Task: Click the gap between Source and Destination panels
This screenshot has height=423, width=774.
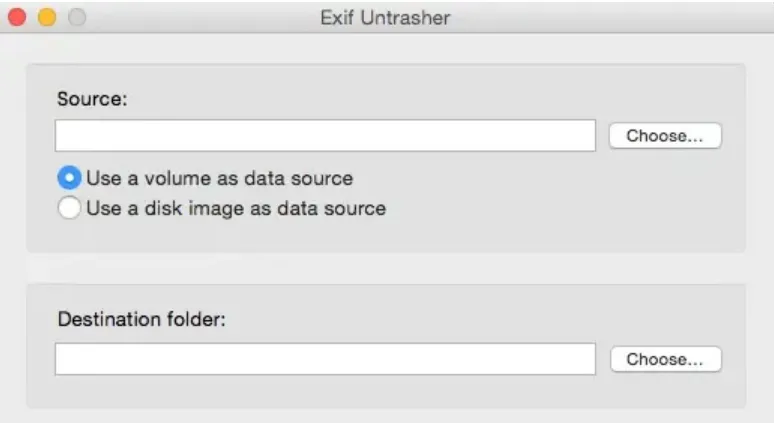Action: [x=385, y=268]
